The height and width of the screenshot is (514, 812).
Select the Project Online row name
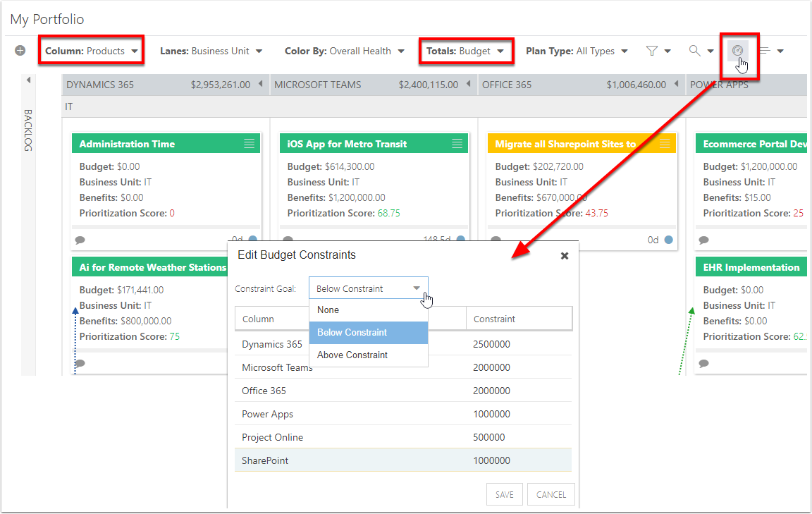(272, 437)
